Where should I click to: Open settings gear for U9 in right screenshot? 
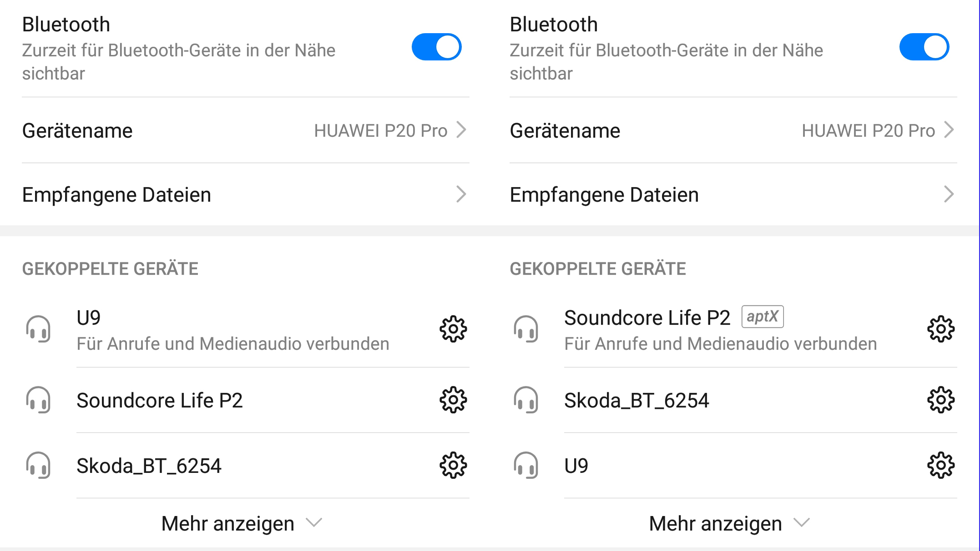pyautogui.click(x=940, y=465)
